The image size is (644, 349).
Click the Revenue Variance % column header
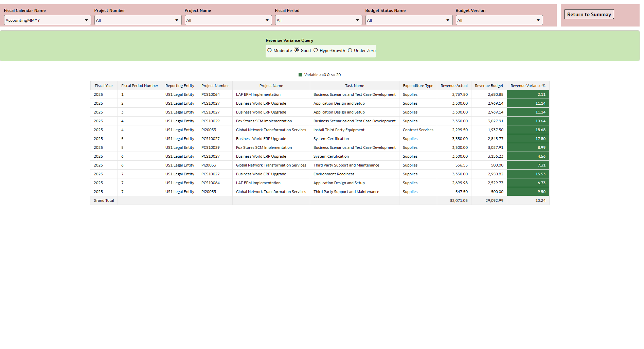528,86
